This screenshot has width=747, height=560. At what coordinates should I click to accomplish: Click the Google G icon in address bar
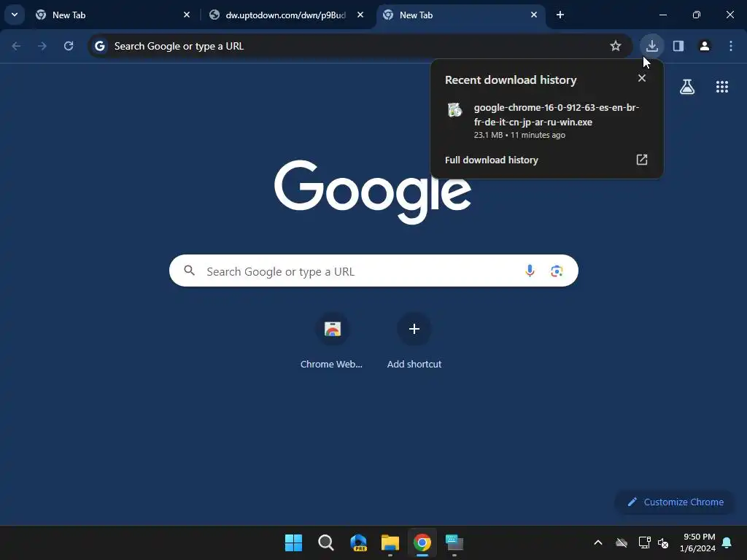click(99, 46)
